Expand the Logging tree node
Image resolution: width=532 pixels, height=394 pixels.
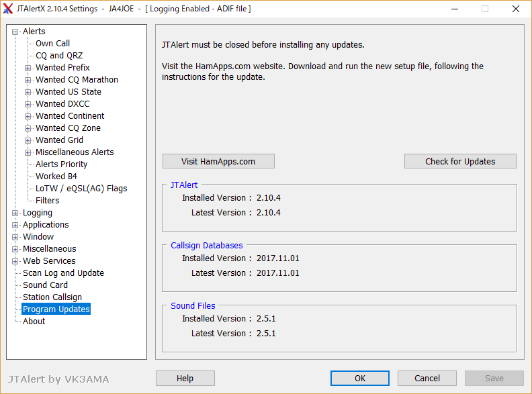pos(15,213)
